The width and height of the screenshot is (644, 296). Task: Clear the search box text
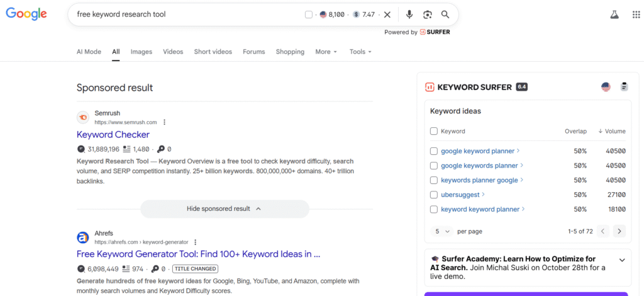(387, 14)
